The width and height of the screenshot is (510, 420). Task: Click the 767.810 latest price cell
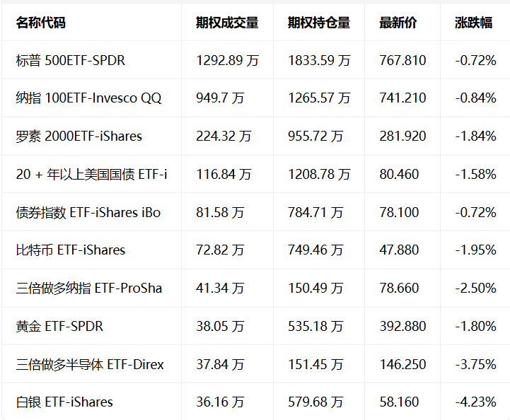pyautogui.click(x=402, y=61)
